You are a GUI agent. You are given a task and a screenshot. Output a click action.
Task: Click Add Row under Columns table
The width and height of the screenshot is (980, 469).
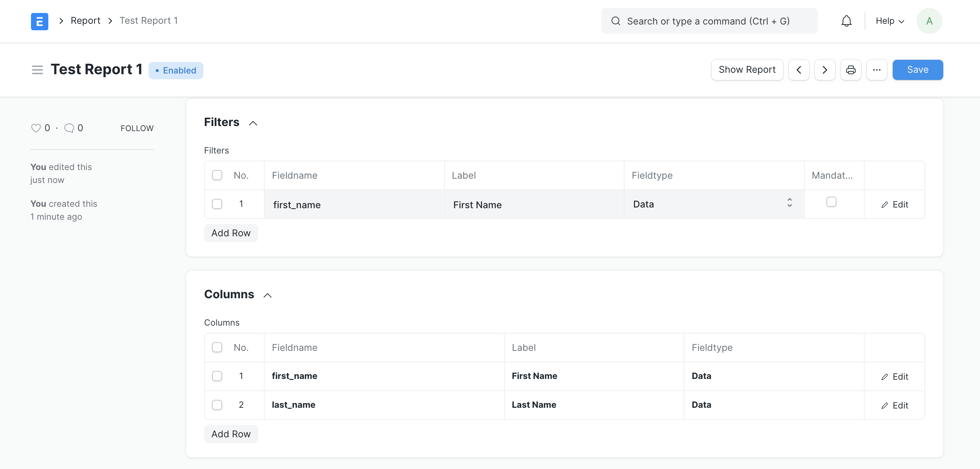pos(231,434)
